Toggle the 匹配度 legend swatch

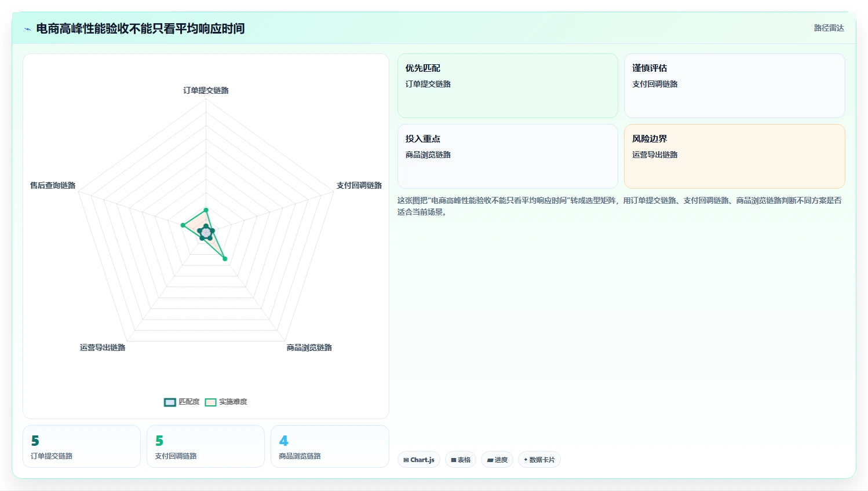coord(170,402)
